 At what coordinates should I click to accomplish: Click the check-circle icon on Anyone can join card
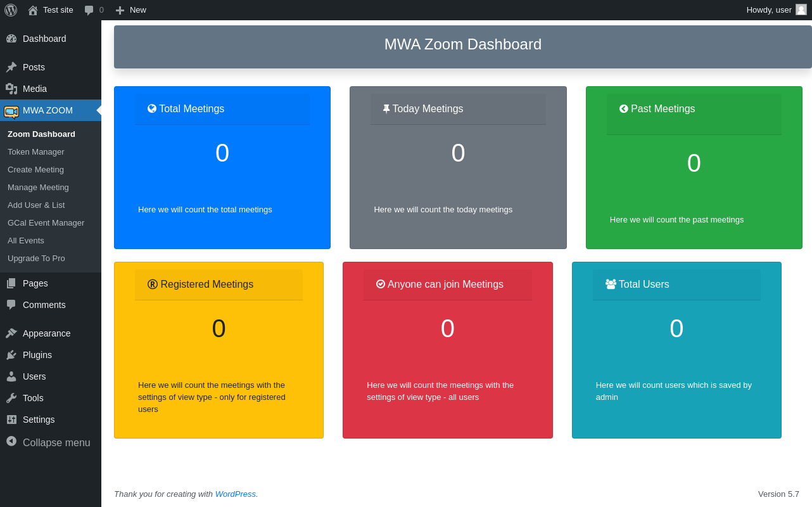pyautogui.click(x=381, y=284)
